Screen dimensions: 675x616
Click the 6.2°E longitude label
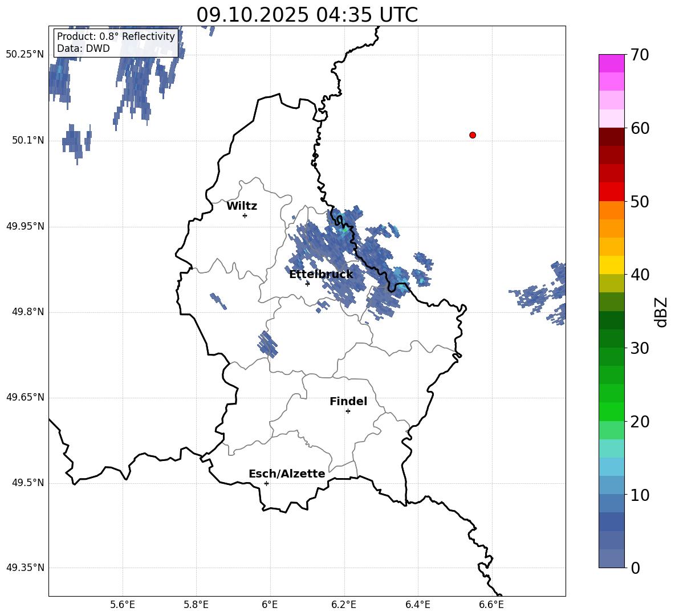click(x=344, y=605)
